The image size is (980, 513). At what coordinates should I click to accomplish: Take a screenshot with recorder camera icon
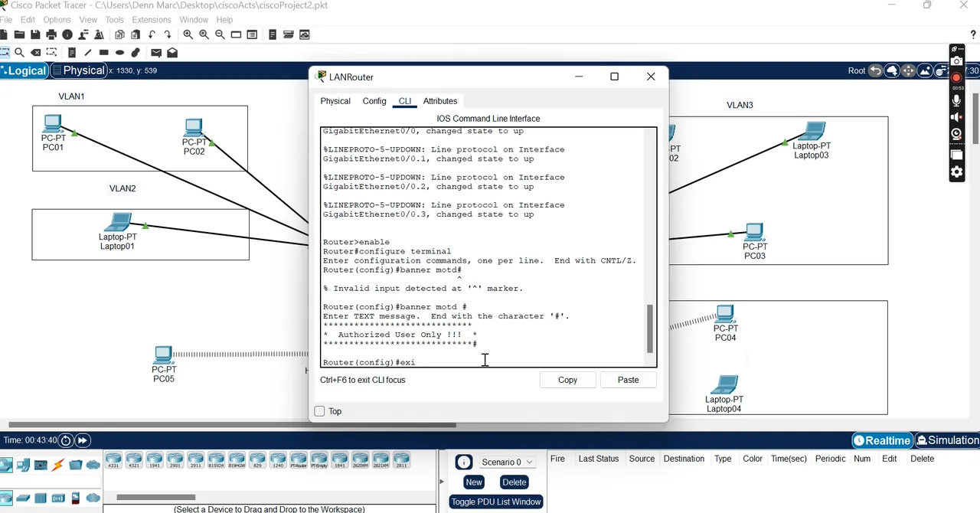(956, 62)
